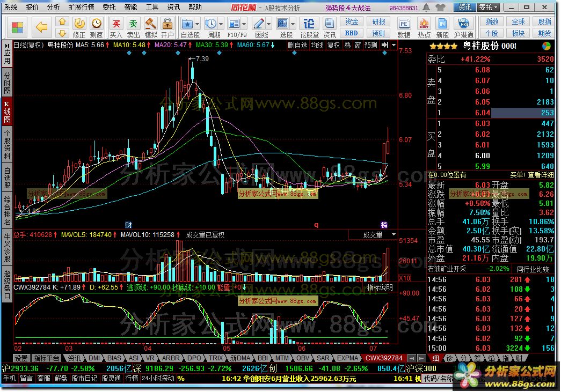Click the pie chart icon beside stock name
Image resolution: width=561 pixels, height=392 pixels.
[x=547, y=46]
